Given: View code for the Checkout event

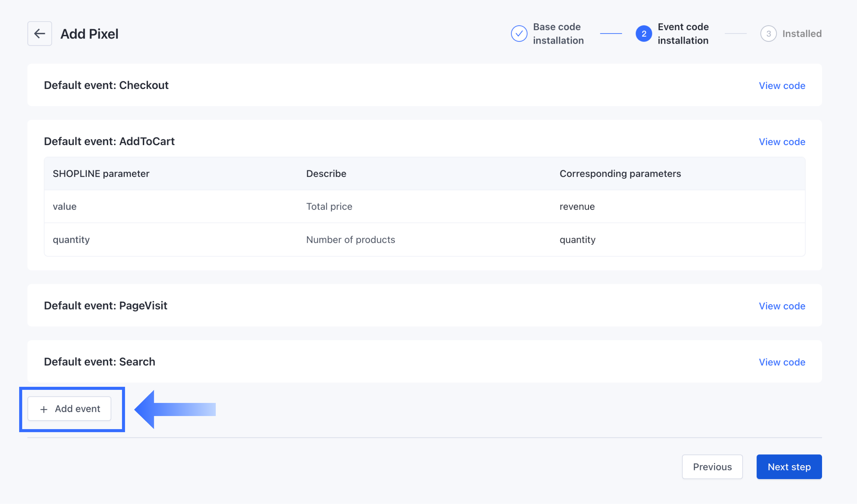Looking at the screenshot, I should (x=781, y=86).
